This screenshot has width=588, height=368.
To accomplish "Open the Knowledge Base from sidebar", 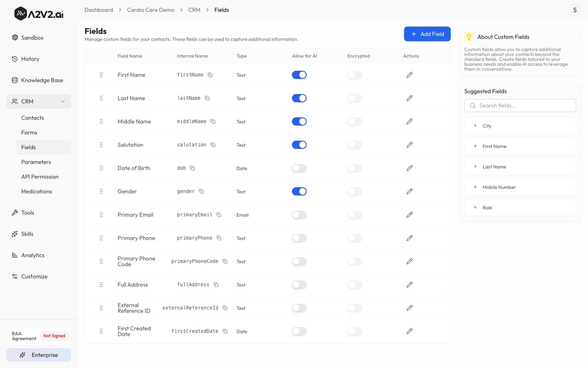I will click(x=42, y=80).
